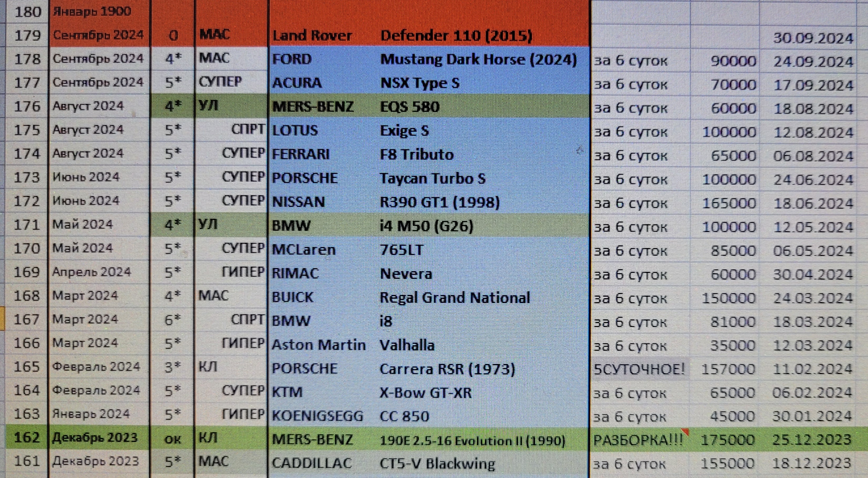
Task: Click the cell 'Январь 1900'
Action: point(100,12)
